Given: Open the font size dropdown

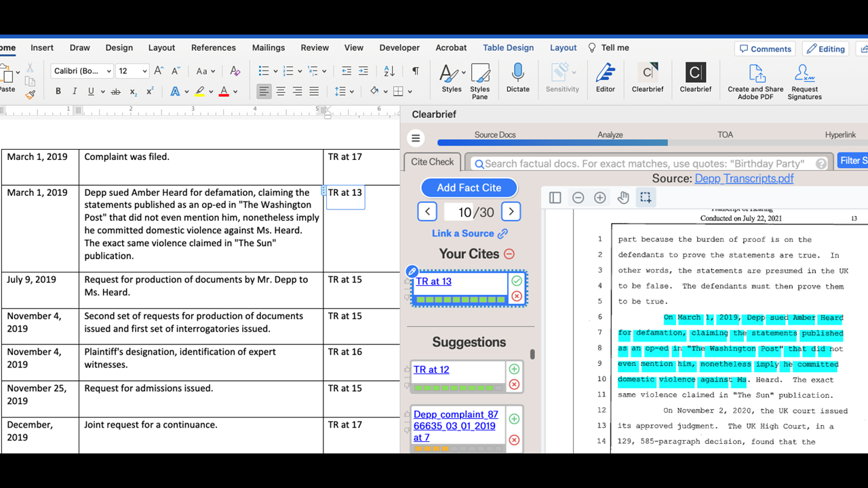Looking at the screenshot, I should tap(144, 71).
